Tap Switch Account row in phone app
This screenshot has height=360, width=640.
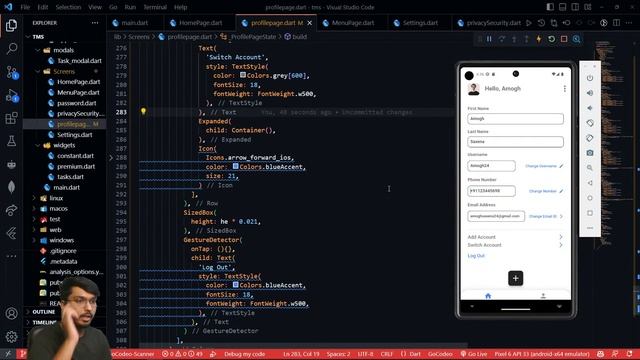click(x=515, y=245)
